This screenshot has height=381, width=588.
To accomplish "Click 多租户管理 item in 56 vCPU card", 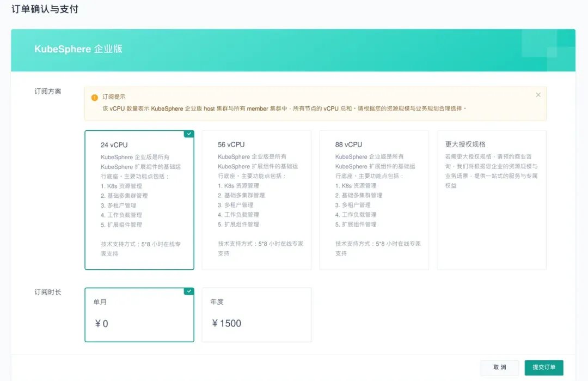I will click(235, 205).
